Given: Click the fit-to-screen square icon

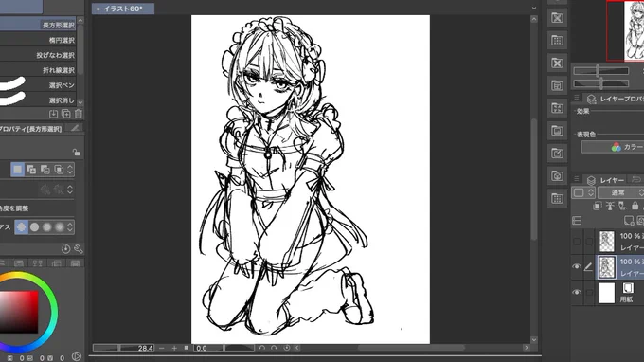Looking at the screenshot, I should click(186, 348).
